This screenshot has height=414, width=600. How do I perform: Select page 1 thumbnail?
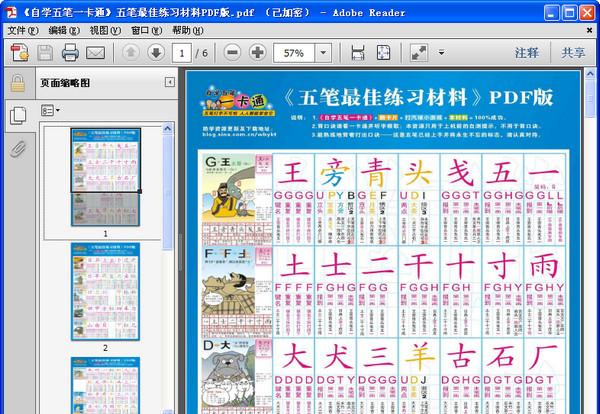(106, 177)
